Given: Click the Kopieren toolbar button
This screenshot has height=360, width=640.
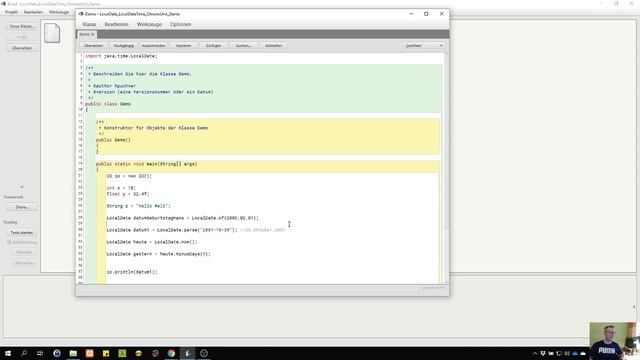Looking at the screenshot, I should 184,46.
